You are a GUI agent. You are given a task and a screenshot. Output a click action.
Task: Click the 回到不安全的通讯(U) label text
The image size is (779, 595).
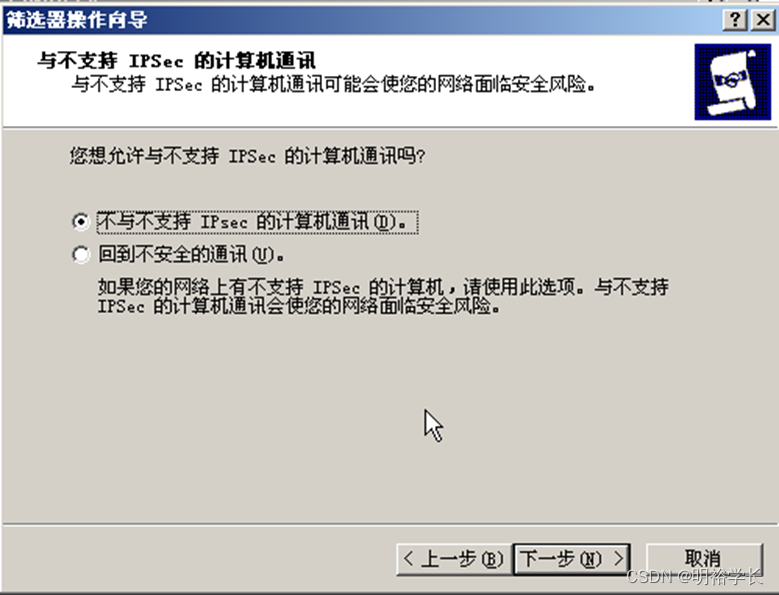pos(191,255)
